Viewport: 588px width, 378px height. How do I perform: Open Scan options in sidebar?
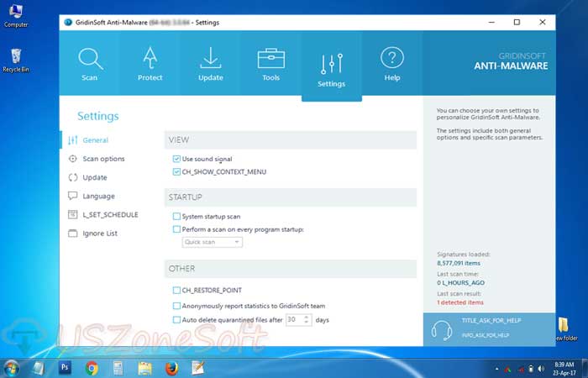(x=103, y=159)
